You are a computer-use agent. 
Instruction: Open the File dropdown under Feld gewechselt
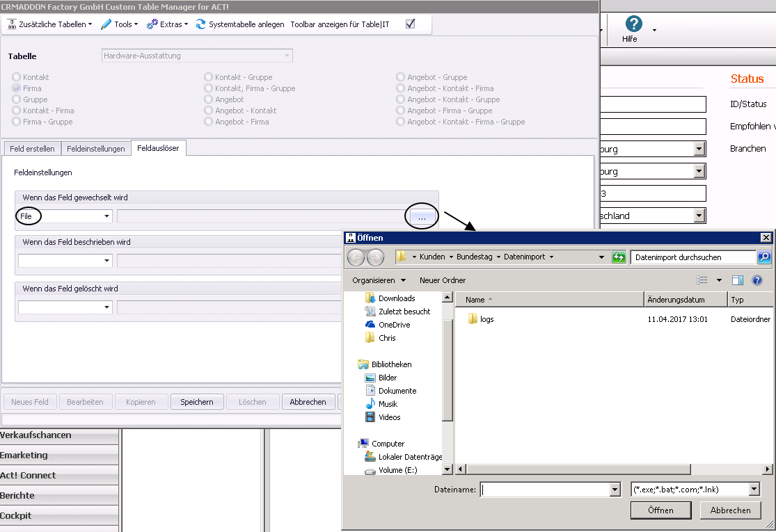65,216
